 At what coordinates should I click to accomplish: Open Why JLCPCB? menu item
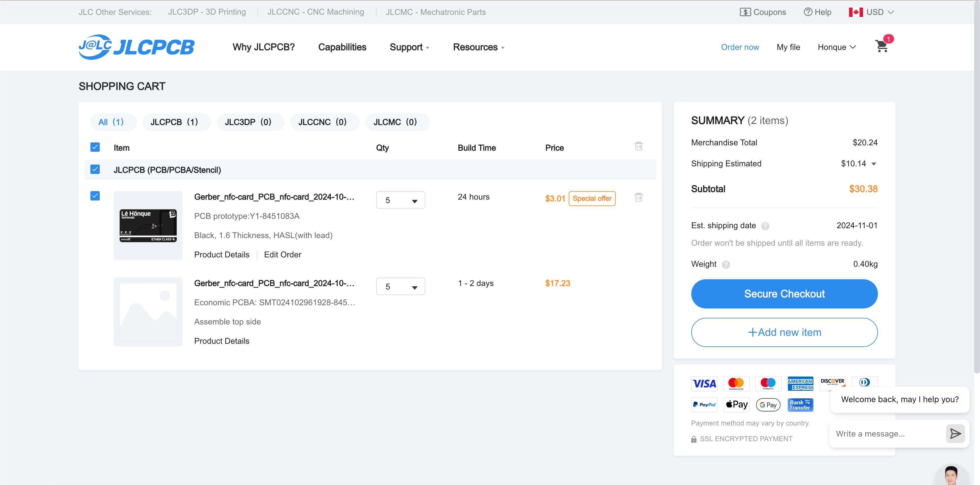[x=264, y=47]
